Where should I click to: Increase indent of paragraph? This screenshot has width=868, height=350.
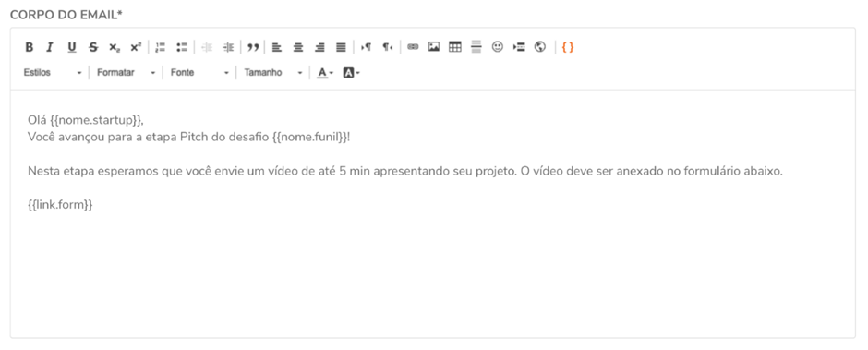point(228,48)
